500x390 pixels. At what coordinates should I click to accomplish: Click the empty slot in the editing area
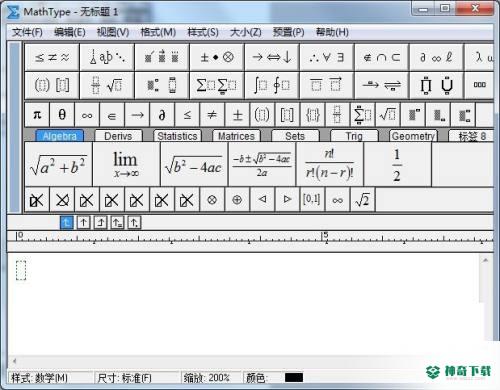click(x=21, y=270)
